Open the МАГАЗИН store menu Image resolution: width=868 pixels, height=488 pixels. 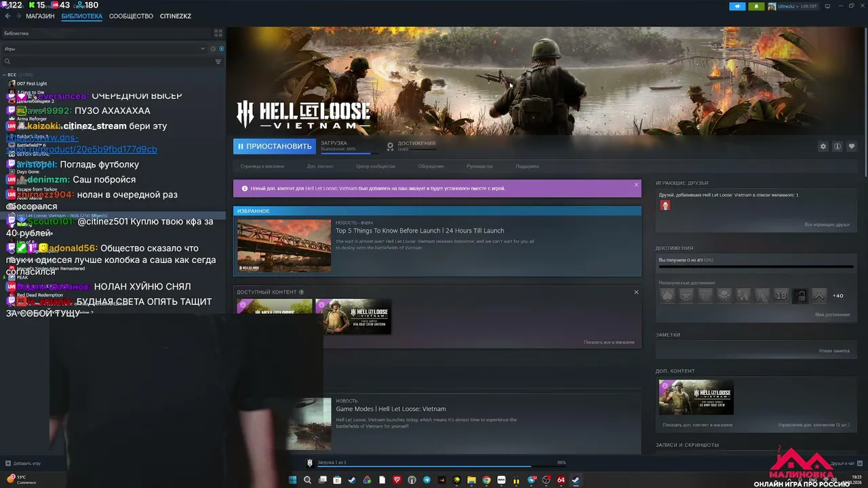pos(40,16)
